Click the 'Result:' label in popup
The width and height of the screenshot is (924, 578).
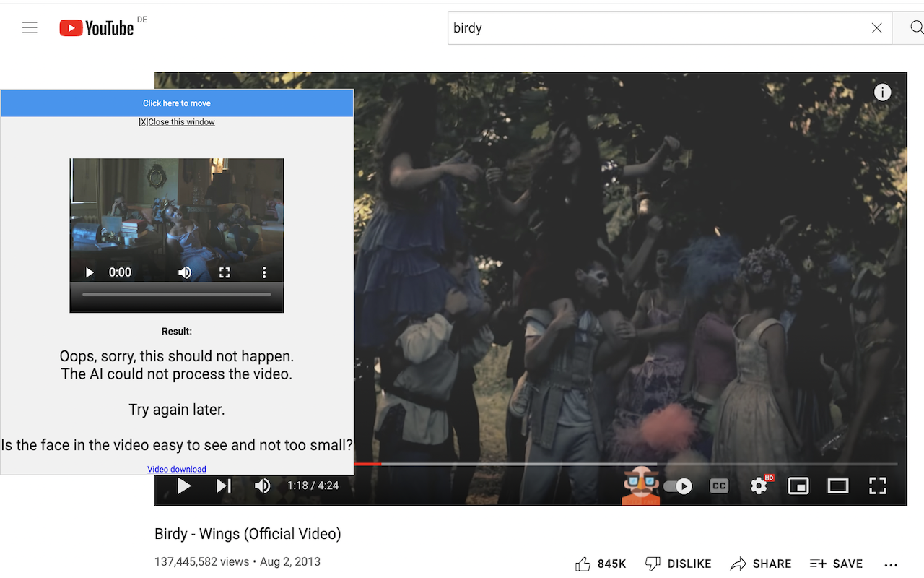(177, 332)
